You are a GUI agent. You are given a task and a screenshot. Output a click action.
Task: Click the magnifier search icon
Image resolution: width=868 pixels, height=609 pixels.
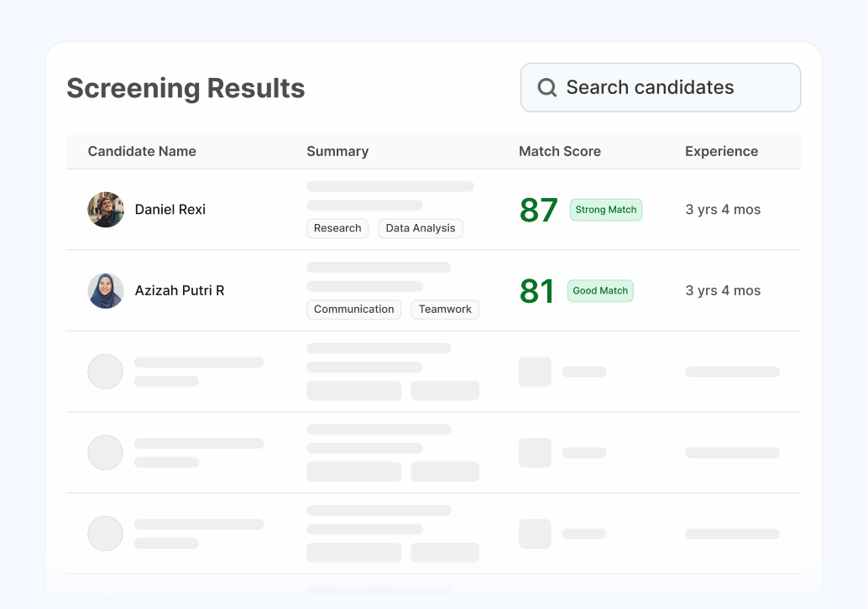tap(547, 87)
